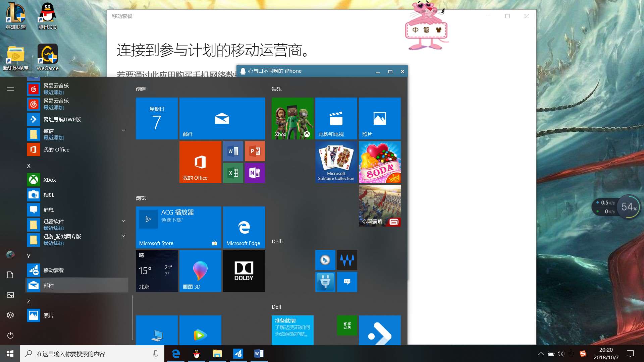Screen dimensions: 644x362
Task: Open the OneNote tile
Action: pos(255,173)
